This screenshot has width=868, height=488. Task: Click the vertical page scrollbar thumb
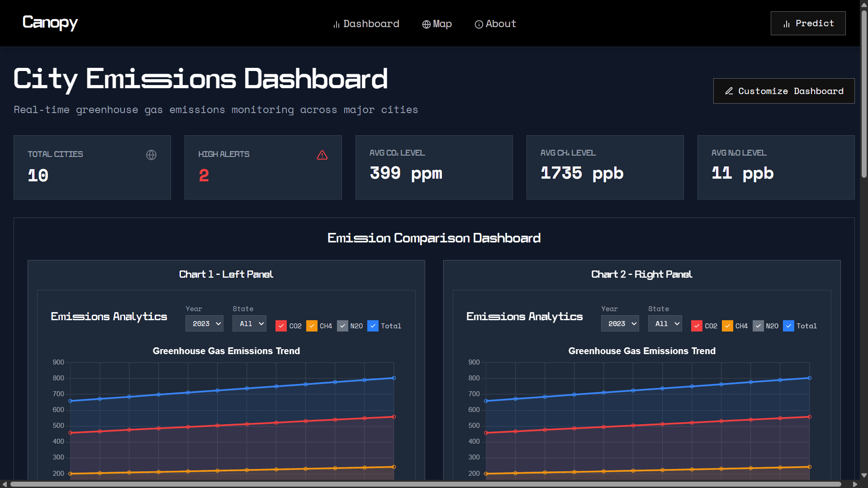[864, 93]
